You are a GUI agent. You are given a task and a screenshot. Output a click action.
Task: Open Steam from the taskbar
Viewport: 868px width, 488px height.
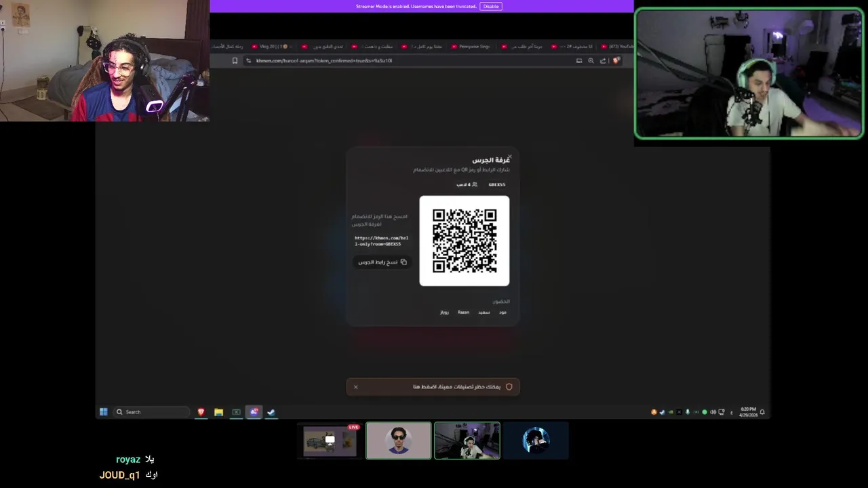(x=271, y=412)
